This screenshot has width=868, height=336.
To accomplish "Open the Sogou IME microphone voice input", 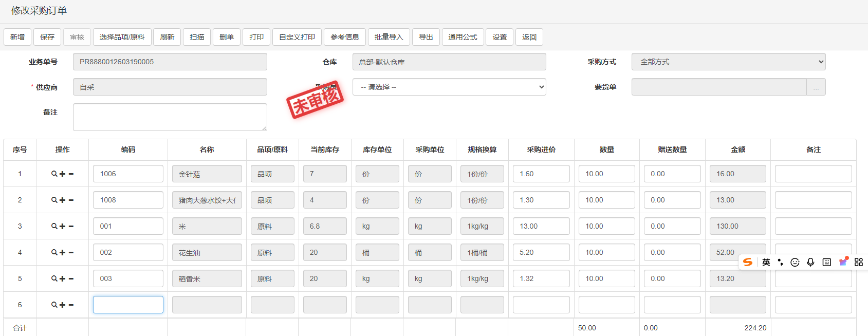I will 810,263.
